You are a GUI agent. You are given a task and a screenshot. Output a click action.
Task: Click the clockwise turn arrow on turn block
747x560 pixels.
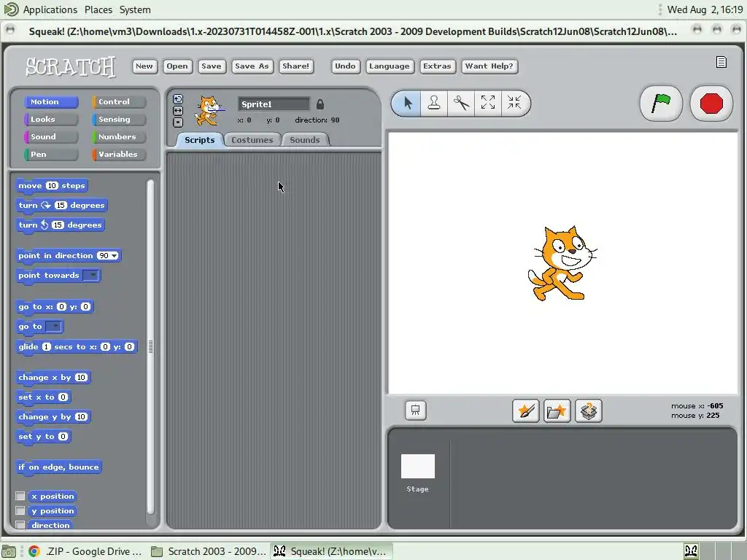(x=46, y=205)
